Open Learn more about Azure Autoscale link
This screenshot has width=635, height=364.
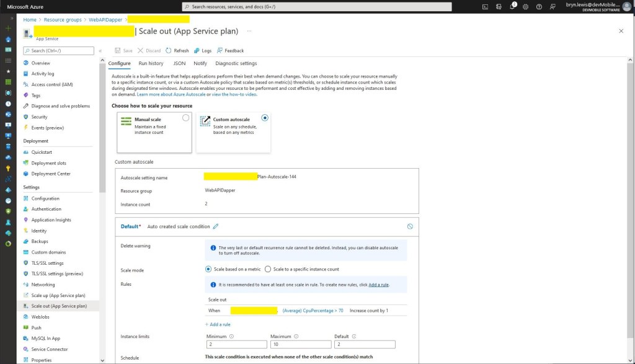[x=174, y=94]
